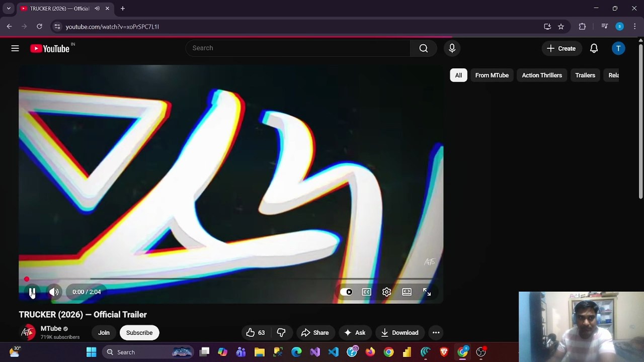This screenshot has height=362, width=644.
Task: Search with your voice microphone
Action: coord(452,48)
